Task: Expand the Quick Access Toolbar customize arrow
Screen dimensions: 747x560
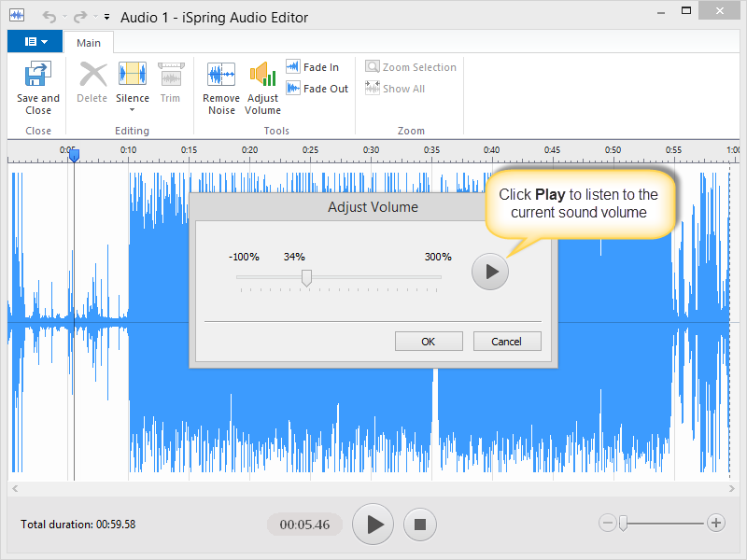Action: pos(106,17)
